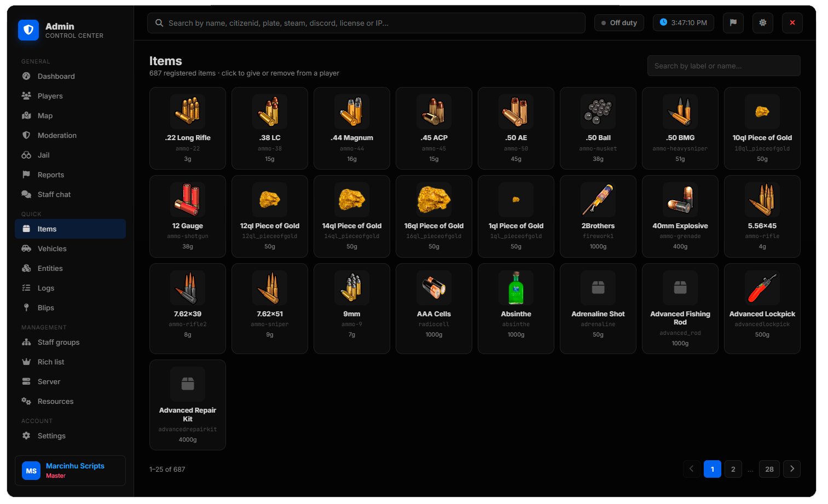The width and height of the screenshot is (828, 504).
Task: Click the 10ql Piece of Gold nugget icon
Action: coord(762,111)
